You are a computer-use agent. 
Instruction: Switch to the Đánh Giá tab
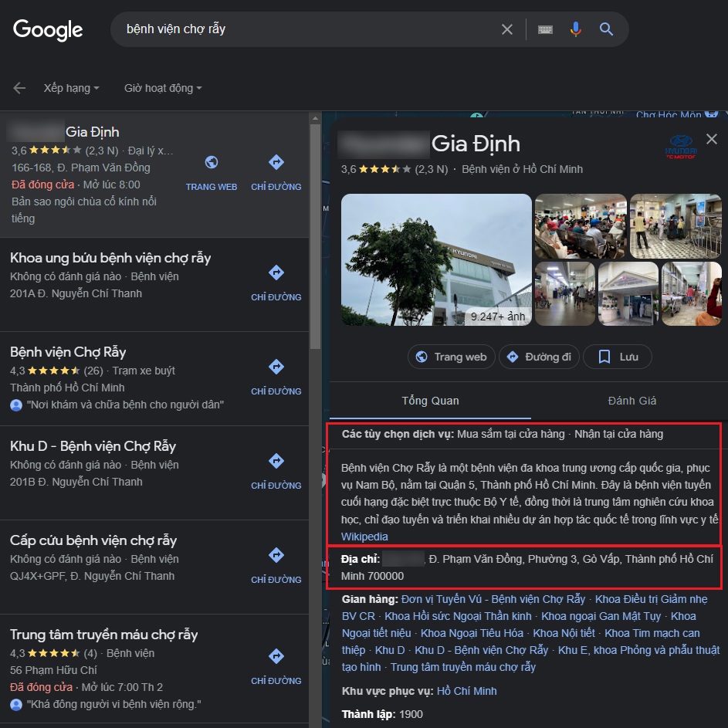[x=632, y=401]
